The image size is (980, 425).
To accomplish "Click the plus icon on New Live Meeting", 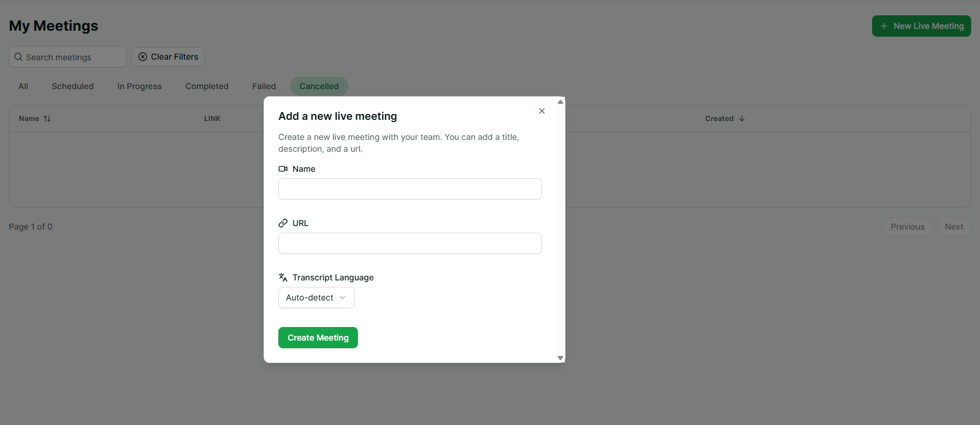I will 883,26.
